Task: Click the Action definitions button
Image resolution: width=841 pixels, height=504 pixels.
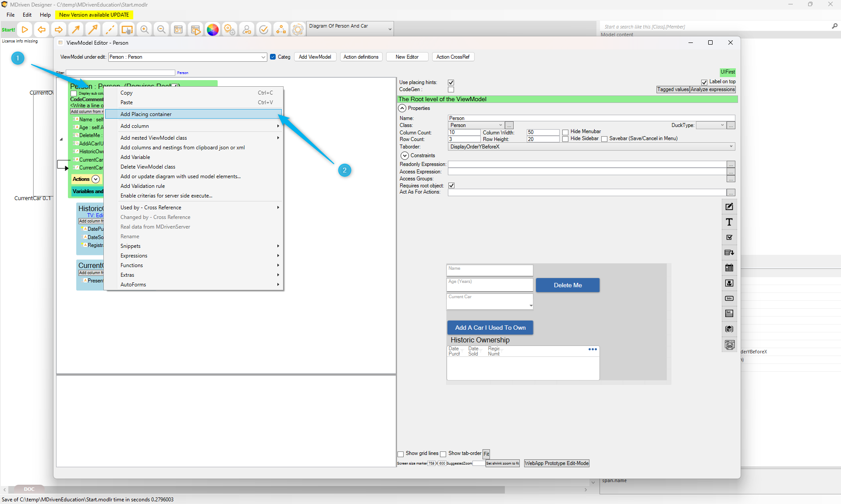Action: pyautogui.click(x=361, y=57)
